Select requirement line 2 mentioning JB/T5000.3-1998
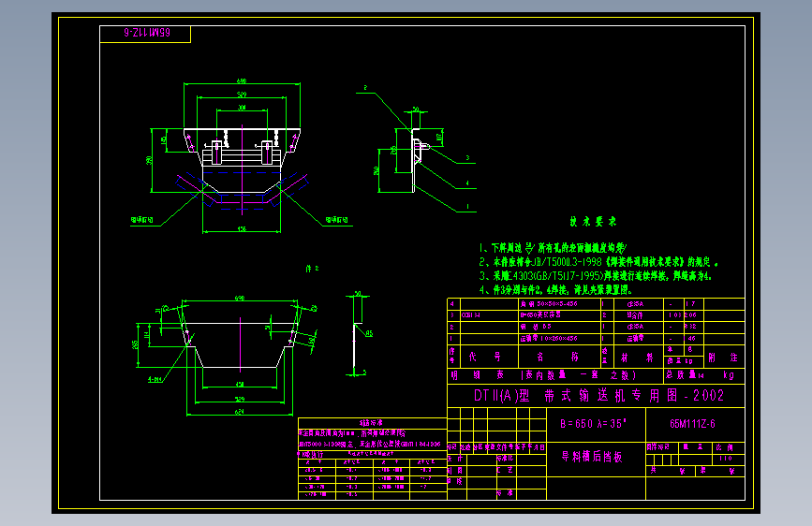The image size is (812, 526). point(598,262)
